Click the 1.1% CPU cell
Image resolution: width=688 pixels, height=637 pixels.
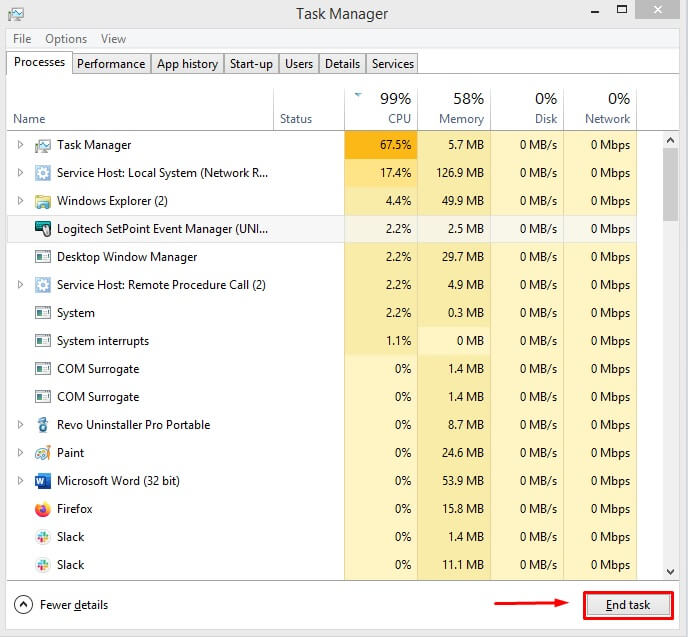coord(381,341)
